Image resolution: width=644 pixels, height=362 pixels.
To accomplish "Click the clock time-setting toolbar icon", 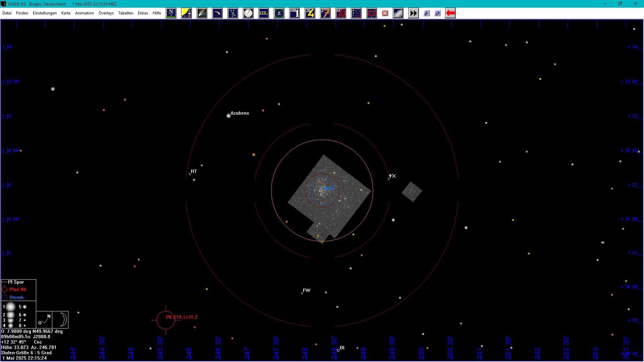I will (248, 13).
